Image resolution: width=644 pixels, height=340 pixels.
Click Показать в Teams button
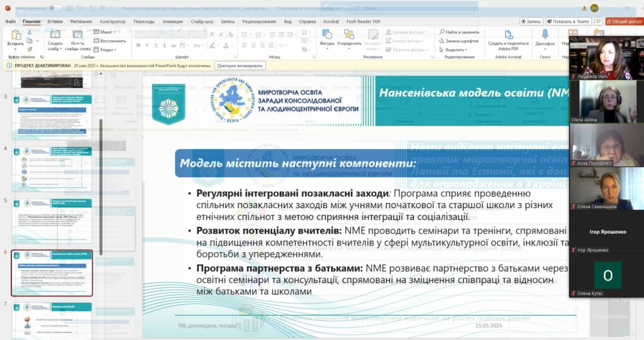569,21
